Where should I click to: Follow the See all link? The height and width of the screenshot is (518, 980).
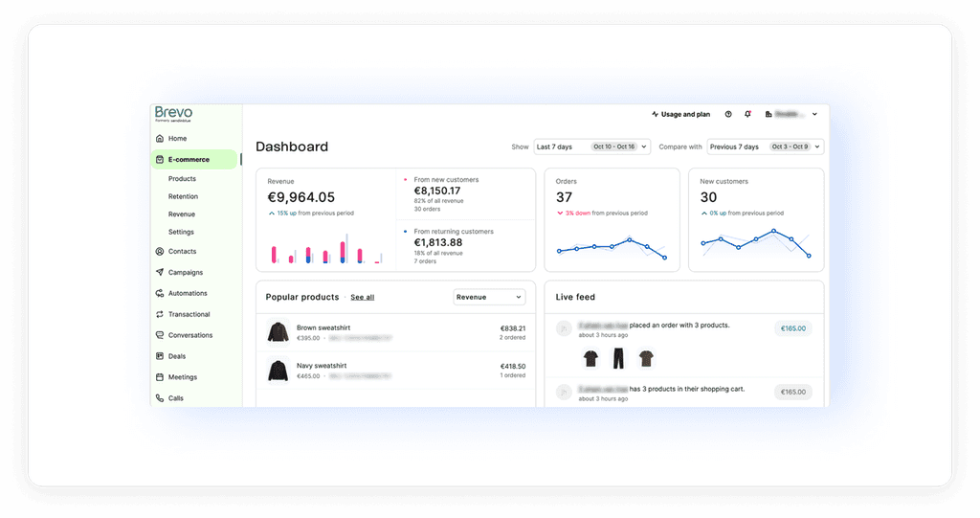click(x=363, y=297)
